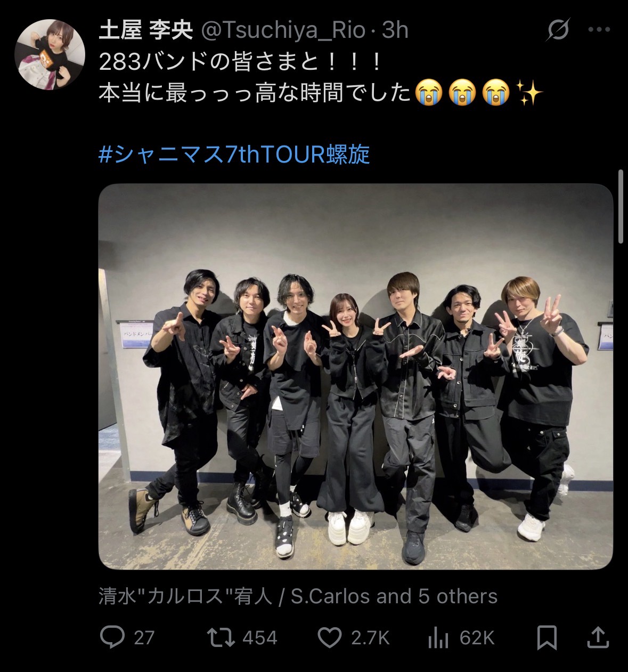628x672 pixels.
Task: Open the group photo attachment
Action: [x=356, y=377]
